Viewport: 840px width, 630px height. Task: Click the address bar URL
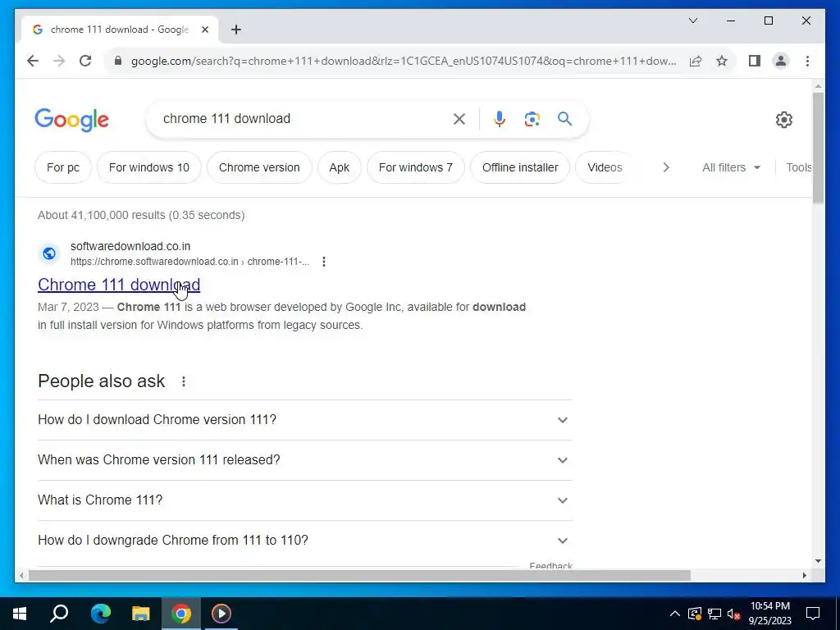pos(403,61)
